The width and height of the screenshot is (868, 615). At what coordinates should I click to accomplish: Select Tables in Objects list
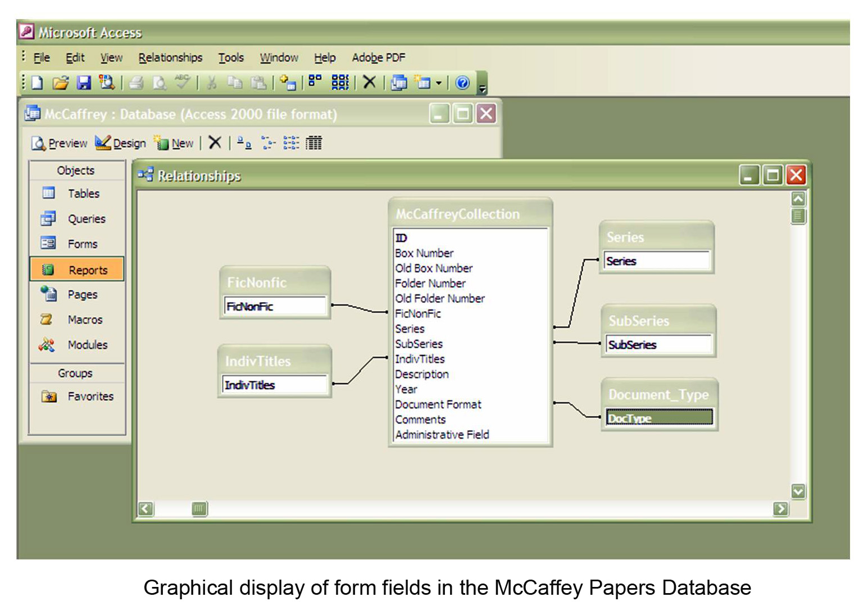[76, 193]
